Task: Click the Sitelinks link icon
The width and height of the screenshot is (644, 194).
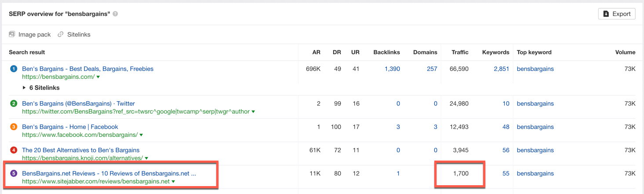Action: coord(61,34)
